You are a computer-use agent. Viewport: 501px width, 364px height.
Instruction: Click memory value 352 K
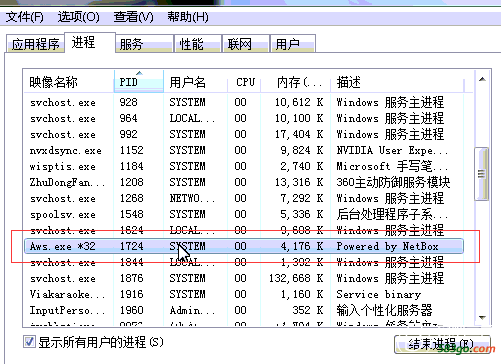(x=308, y=310)
